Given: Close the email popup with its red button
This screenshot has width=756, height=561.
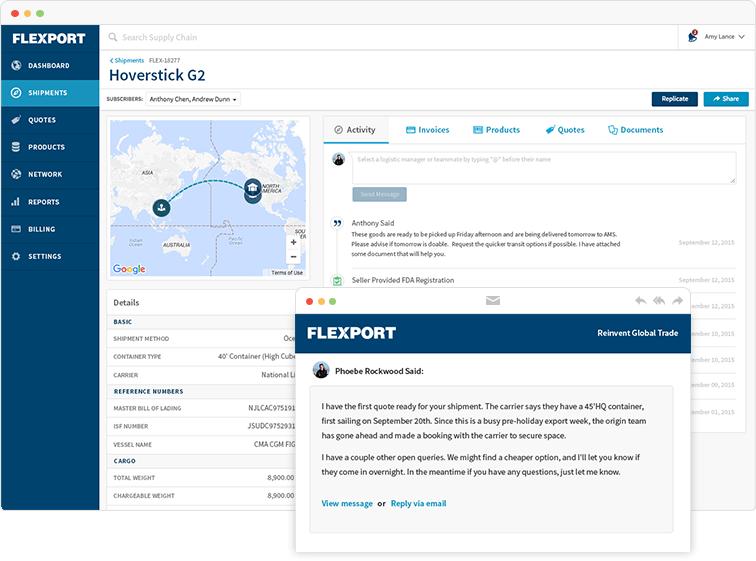Looking at the screenshot, I should (310, 302).
